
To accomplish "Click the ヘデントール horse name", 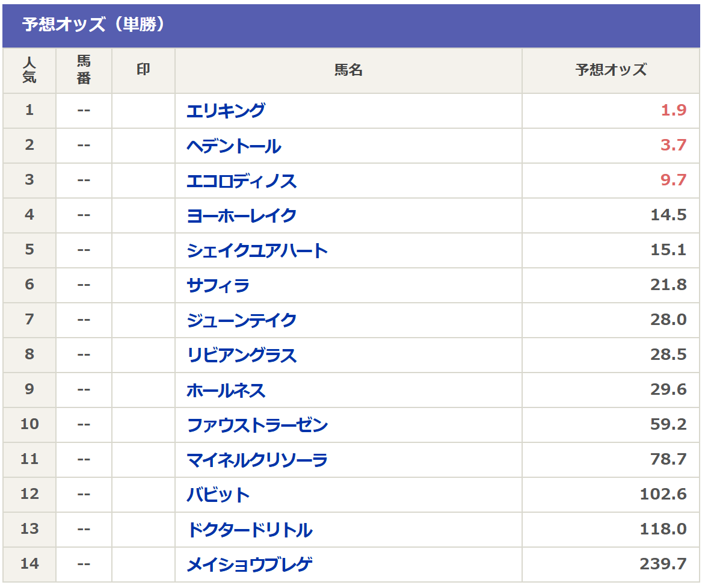I will click(233, 146).
